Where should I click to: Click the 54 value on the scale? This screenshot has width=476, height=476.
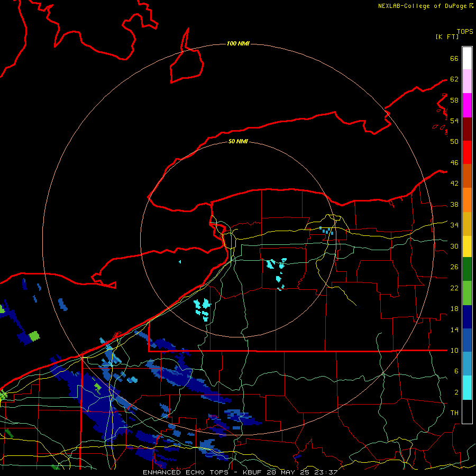pos(454,121)
